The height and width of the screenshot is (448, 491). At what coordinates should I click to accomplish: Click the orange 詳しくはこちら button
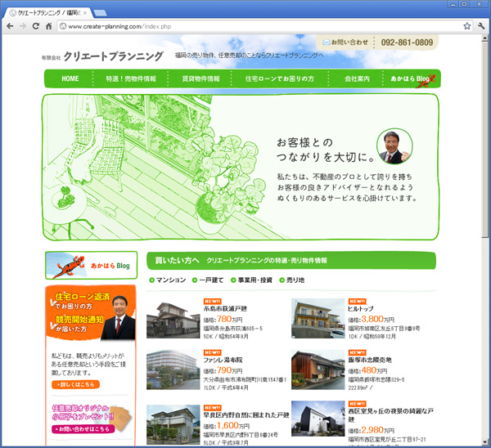point(75,384)
